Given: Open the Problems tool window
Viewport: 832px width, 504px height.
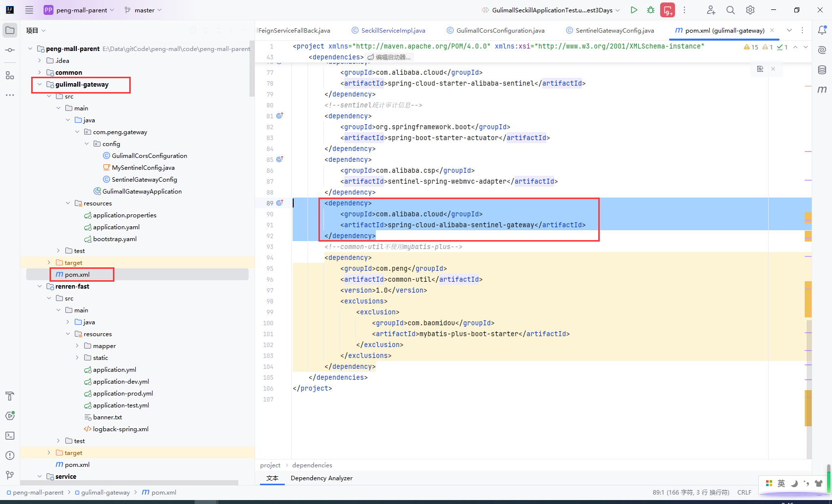Looking at the screenshot, I should click(10, 455).
